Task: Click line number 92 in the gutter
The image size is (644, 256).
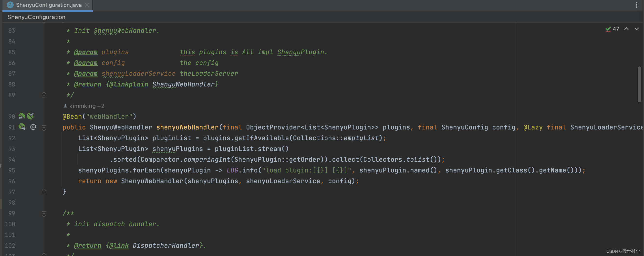Action: pyautogui.click(x=12, y=138)
